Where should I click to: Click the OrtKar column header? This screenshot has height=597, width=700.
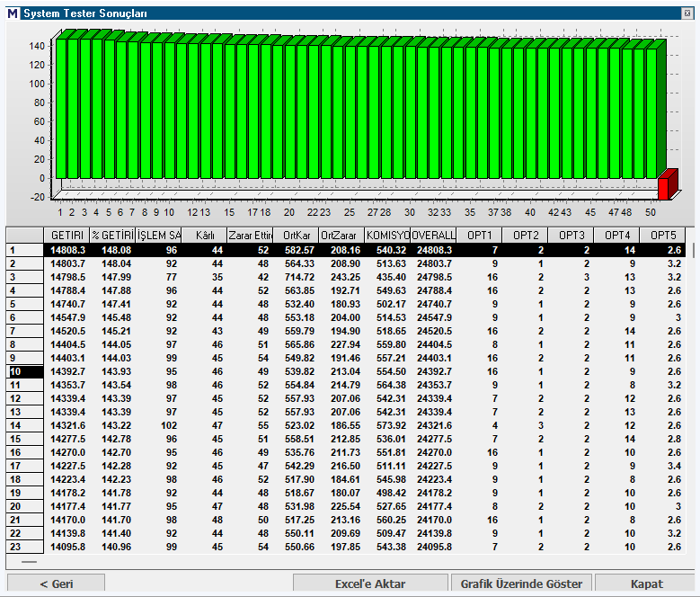296,236
